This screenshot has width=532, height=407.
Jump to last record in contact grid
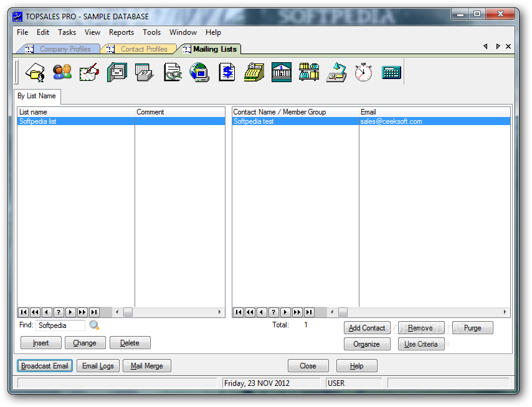309,312
